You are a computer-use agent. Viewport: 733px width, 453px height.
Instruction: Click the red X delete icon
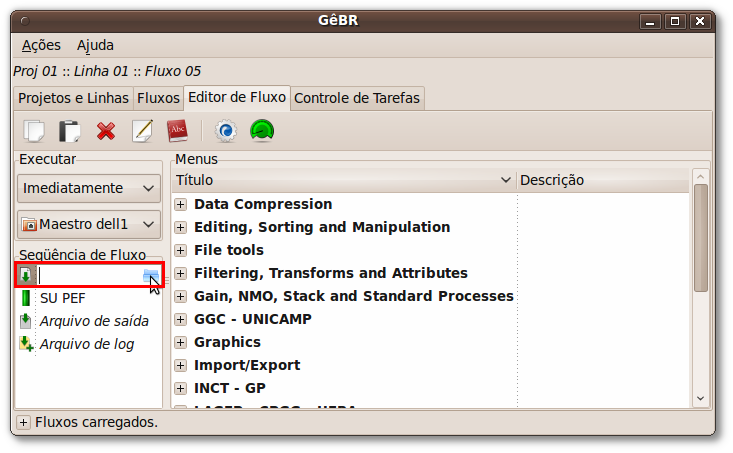coord(106,131)
